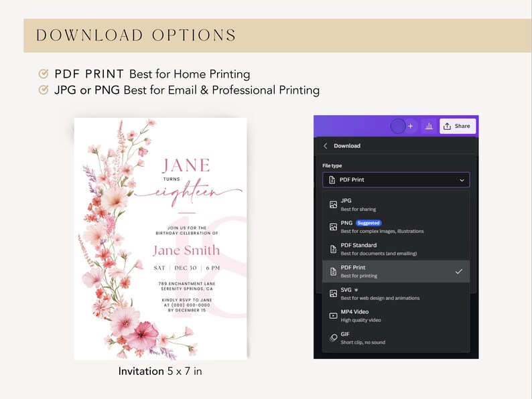
Task: Click the name 'Jane Smith' on the invitation
Action: (x=186, y=250)
